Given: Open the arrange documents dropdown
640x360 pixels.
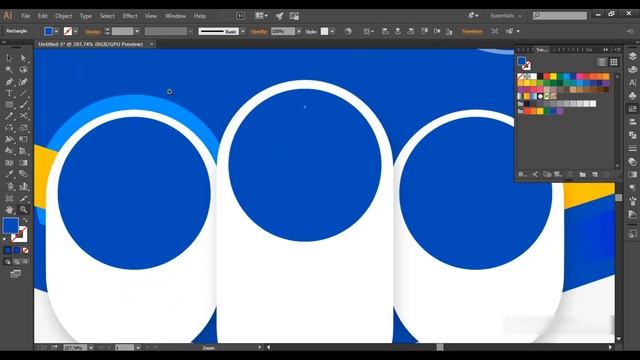Looking at the screenshot, I should coord(261,16).
